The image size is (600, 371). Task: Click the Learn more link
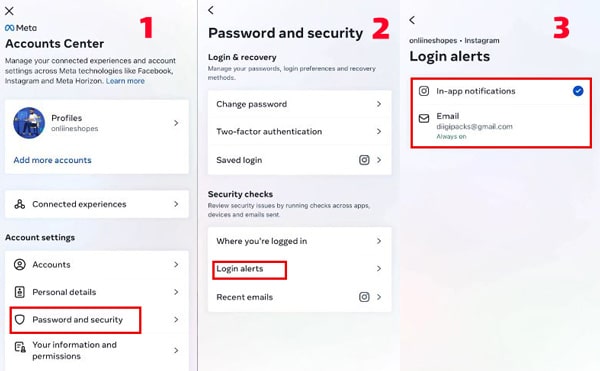point(125,81)
